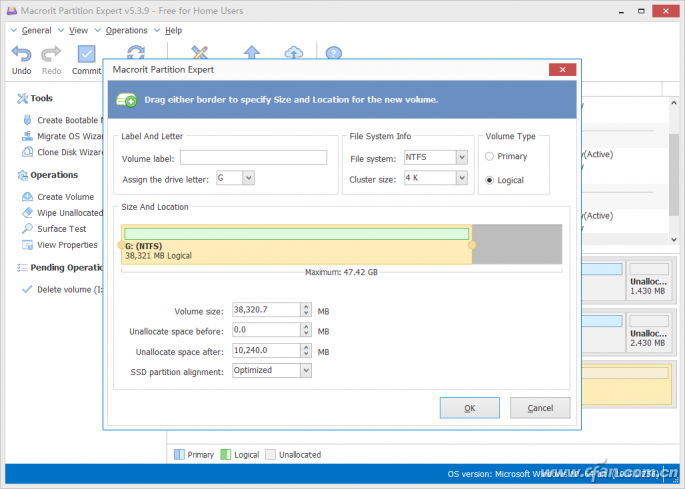Click the Cancel button
Image resolution: width=685 pixels, height=489 pixels.
point(540,408)
